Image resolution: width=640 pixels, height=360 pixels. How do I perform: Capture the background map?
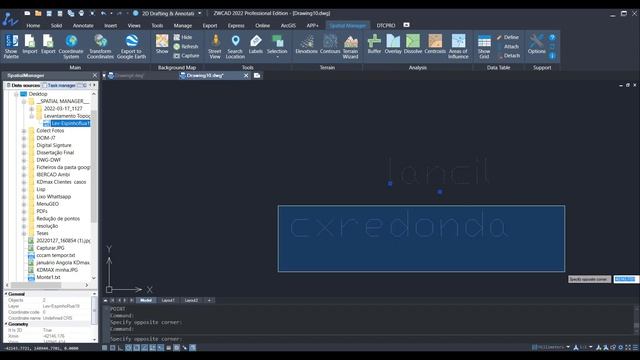tap(186, 56)
